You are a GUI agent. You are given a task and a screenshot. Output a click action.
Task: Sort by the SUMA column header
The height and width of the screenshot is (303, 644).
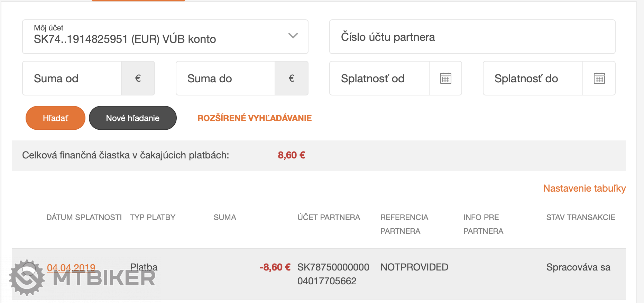(225, 217)
